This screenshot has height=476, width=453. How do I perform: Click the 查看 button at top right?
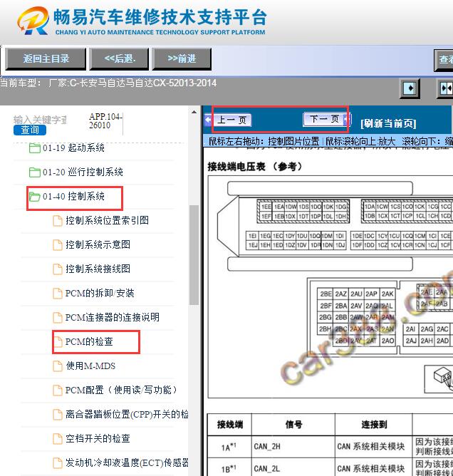pos(444,60)
